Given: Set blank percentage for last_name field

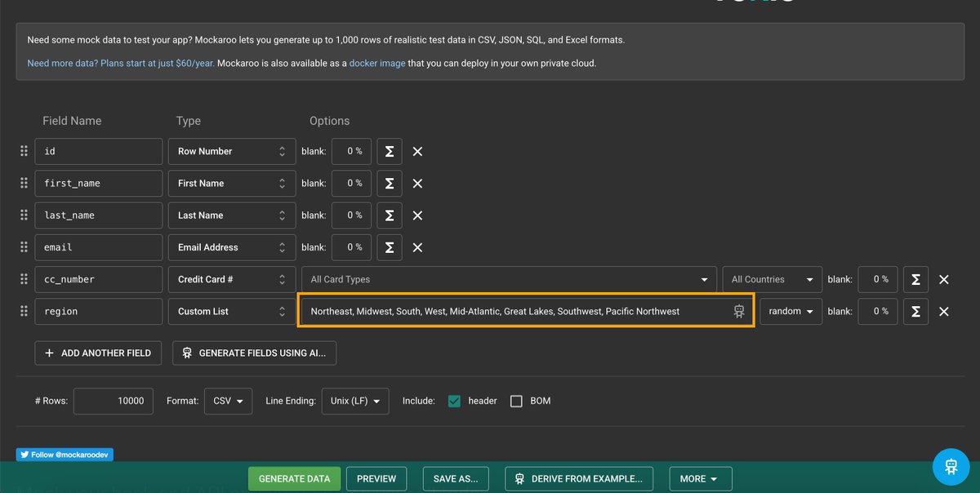Looking at the screenshot, I should tap(352, 215).
